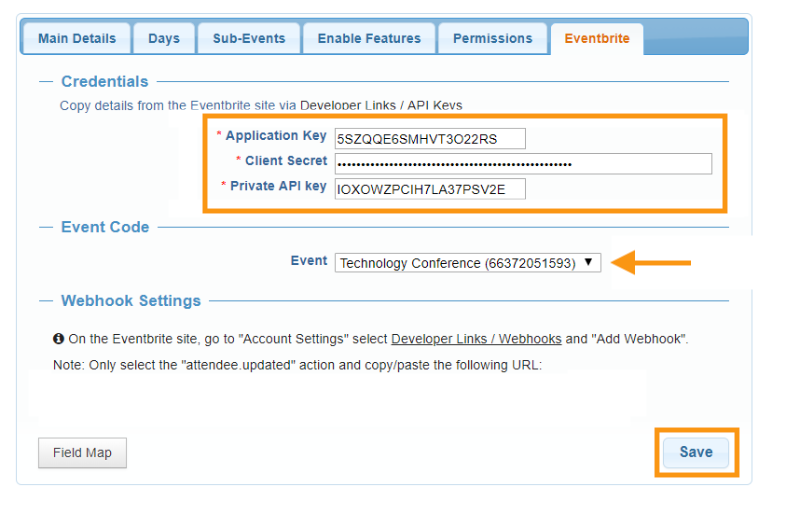Image resolution: width=800 pixels, height=515 pixels.
Task: Click the Credentials section heading
Action: pos(104,82)
